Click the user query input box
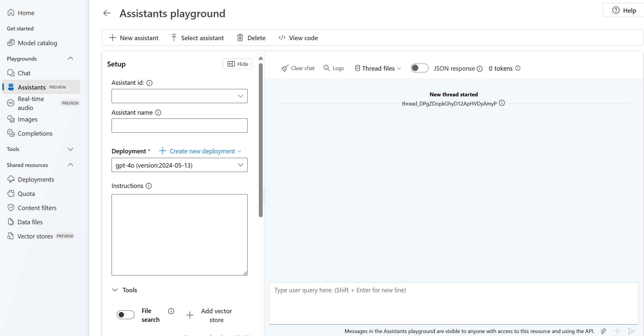 454,303
